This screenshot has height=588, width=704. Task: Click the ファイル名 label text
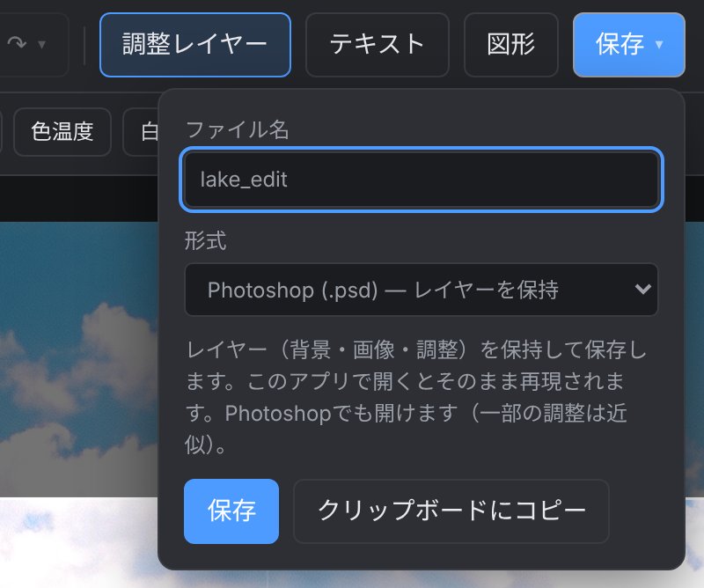[x=237, y=129]
